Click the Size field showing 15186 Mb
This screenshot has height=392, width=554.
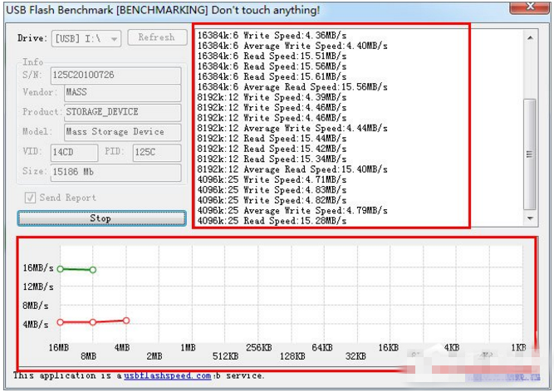(116, 173)
